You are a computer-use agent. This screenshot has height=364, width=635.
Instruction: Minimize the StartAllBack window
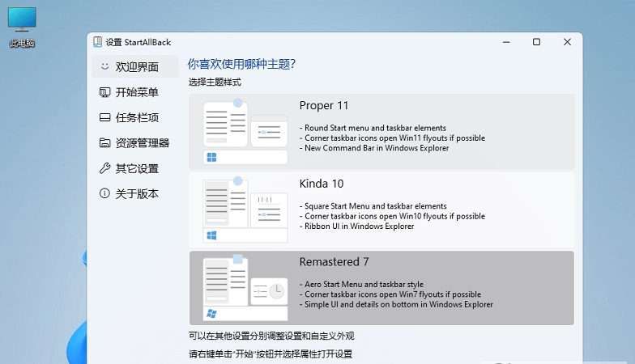(x=506, y=42)
